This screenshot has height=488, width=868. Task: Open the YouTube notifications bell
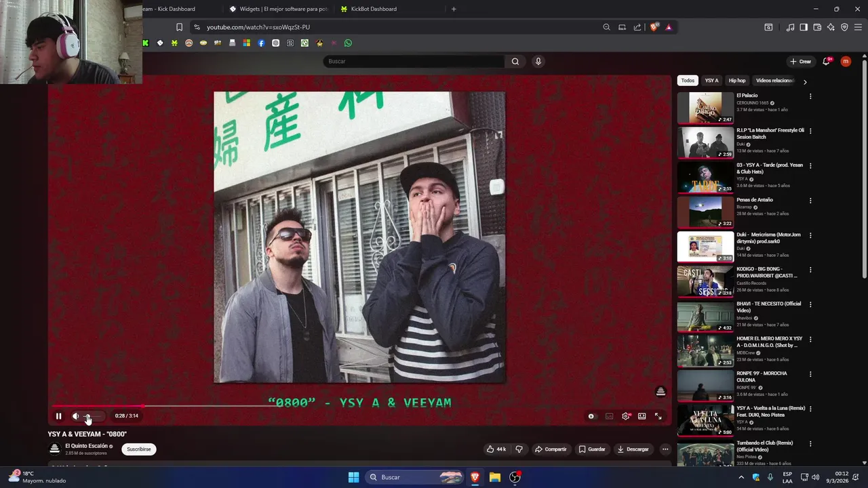coord(826,62)
